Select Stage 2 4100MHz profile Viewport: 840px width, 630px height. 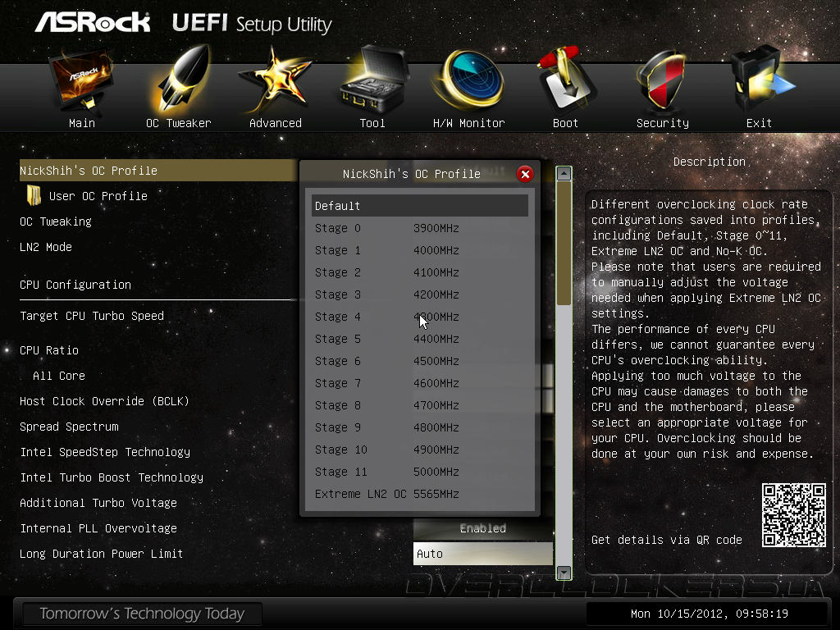click(420, 272)
